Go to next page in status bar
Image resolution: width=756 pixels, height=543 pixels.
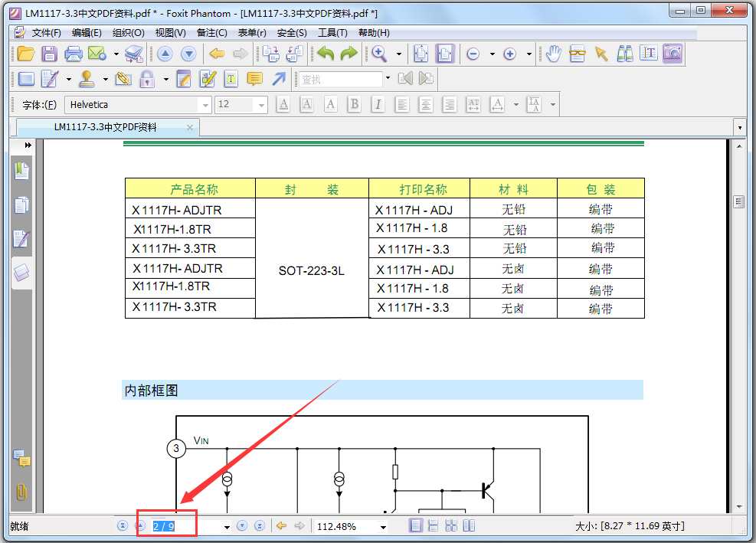[x=243, y=525]
